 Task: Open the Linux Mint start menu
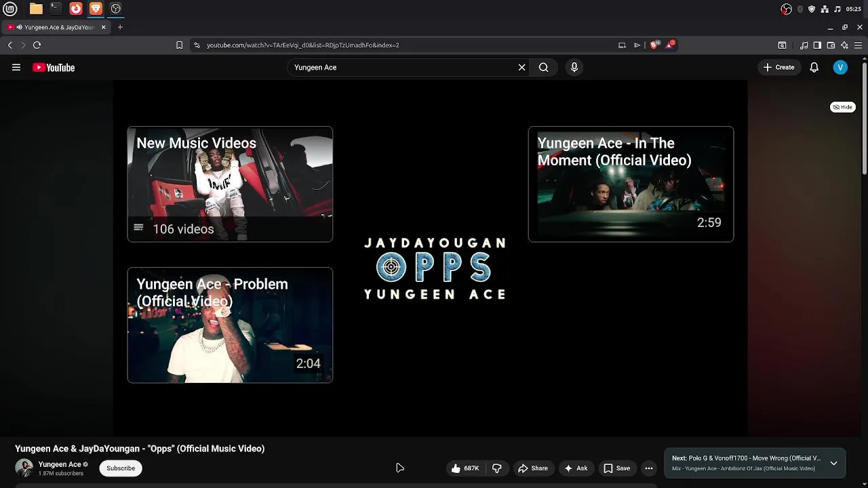point(10,9)
